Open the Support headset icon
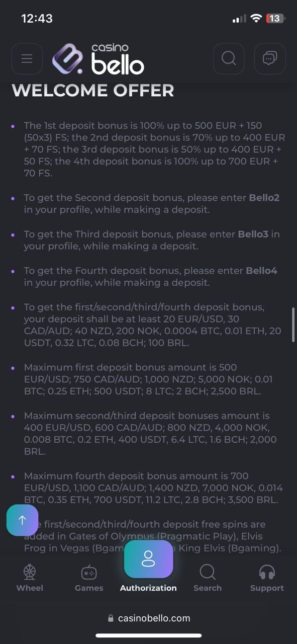This screenshot has height=644, width=297. click(x=267, y=572)
